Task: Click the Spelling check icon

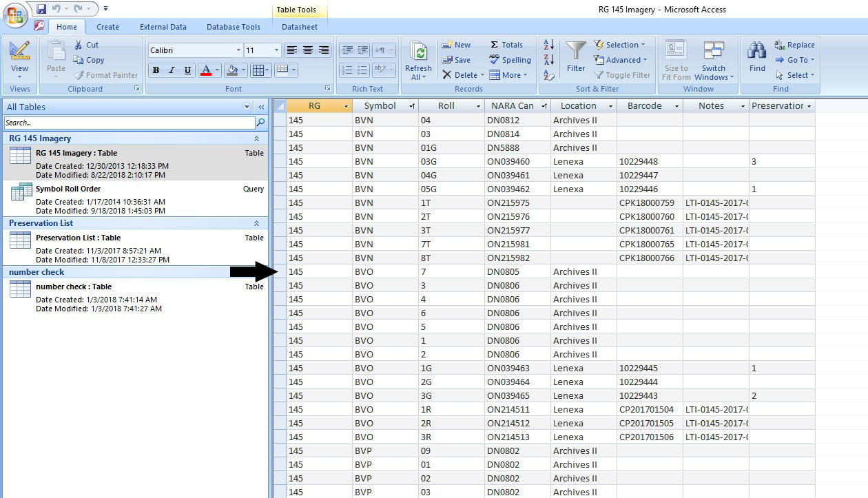Action: pos(495,60)
